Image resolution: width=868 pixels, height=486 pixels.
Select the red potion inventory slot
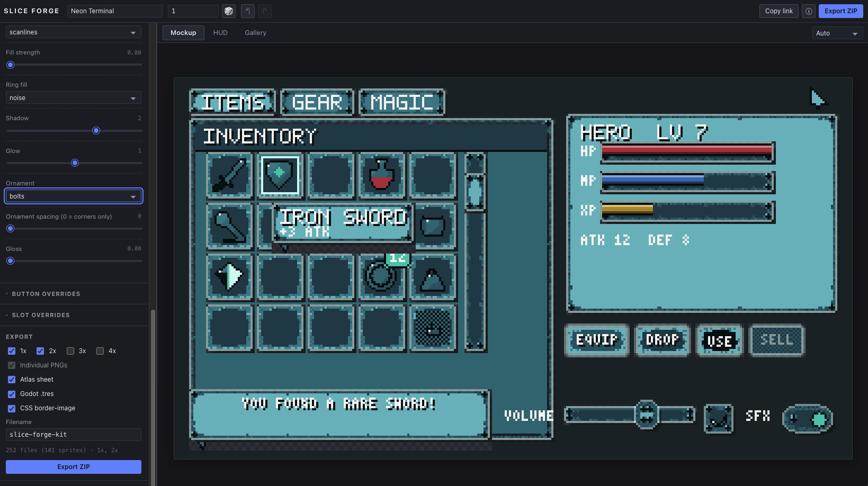point(382,175)
